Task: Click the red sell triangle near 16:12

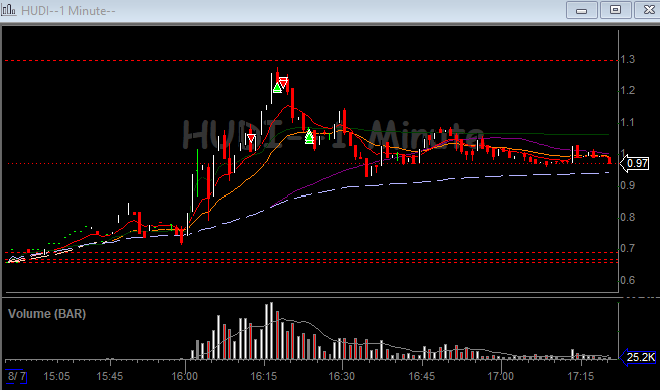Action: (x=251, y=138)
